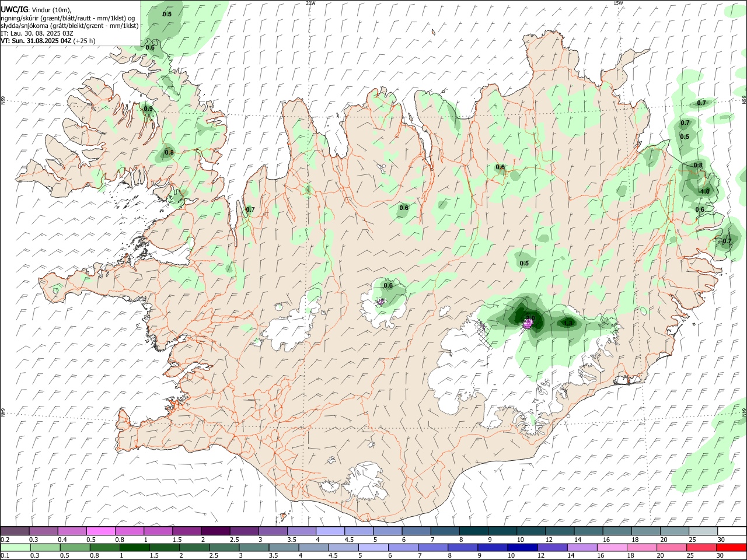Screen dimensions: 747x560
Task: Pick the darkest purple 2–2.5 snow legend swatch
Action: [x=215, y=531]
